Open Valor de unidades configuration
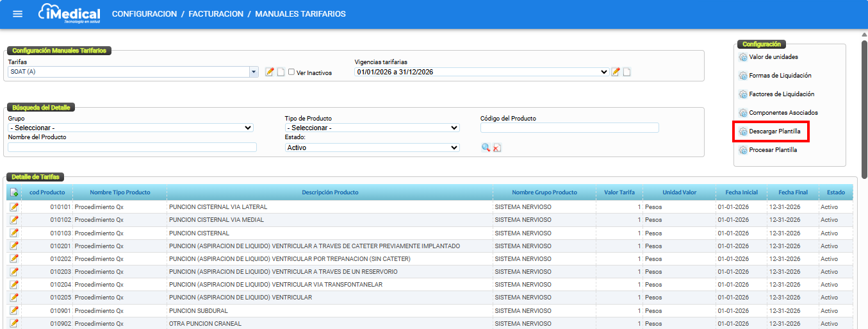The width and height of the screenshot is (868, 329). pyautogui.click(x=773, y=57)
